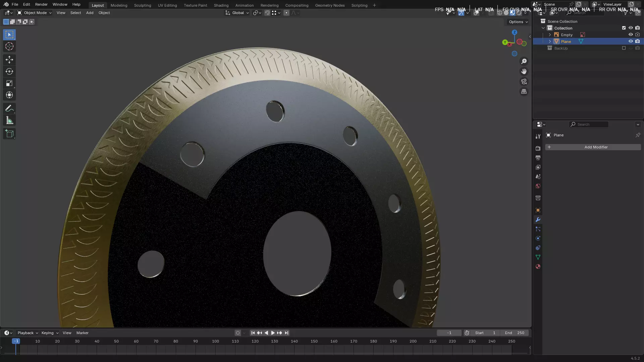Toggle Empty render camera icon

click(638, 35)
